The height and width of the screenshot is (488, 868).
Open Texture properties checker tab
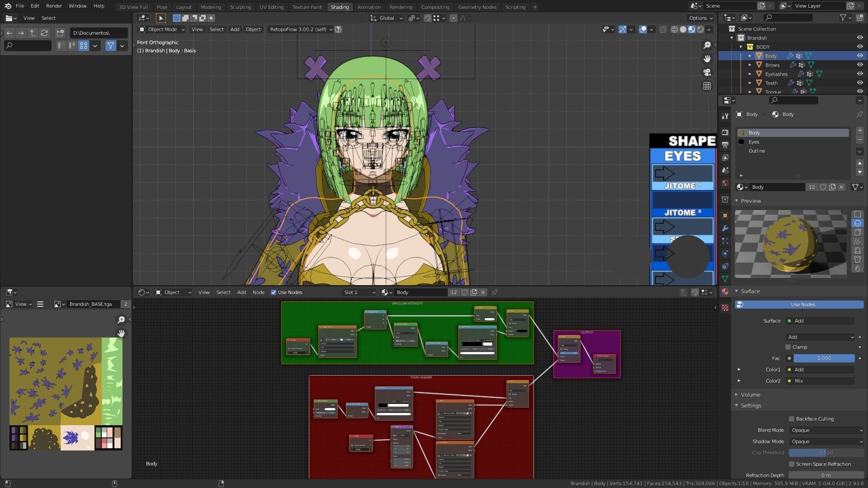click(x=725, y=308)
